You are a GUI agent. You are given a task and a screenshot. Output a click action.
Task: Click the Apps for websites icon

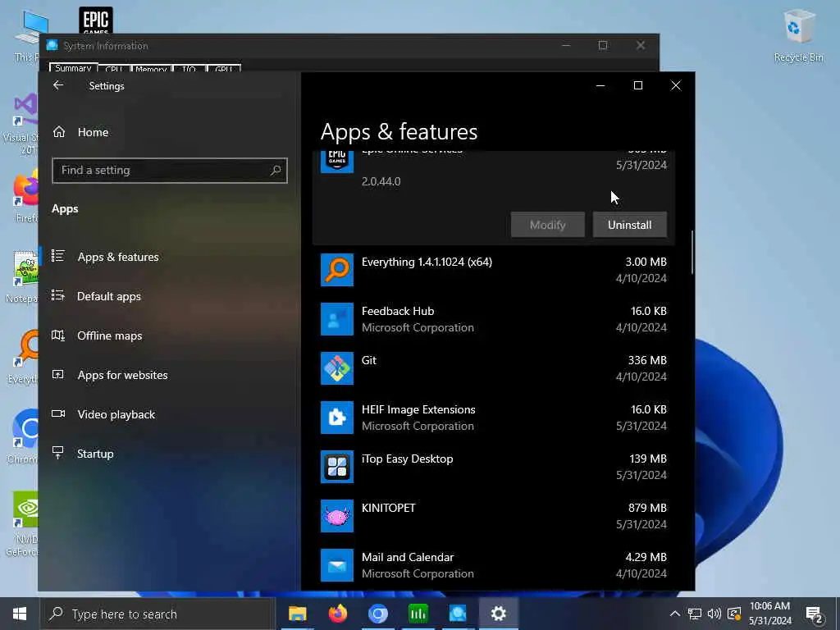(x=58, y=374)
